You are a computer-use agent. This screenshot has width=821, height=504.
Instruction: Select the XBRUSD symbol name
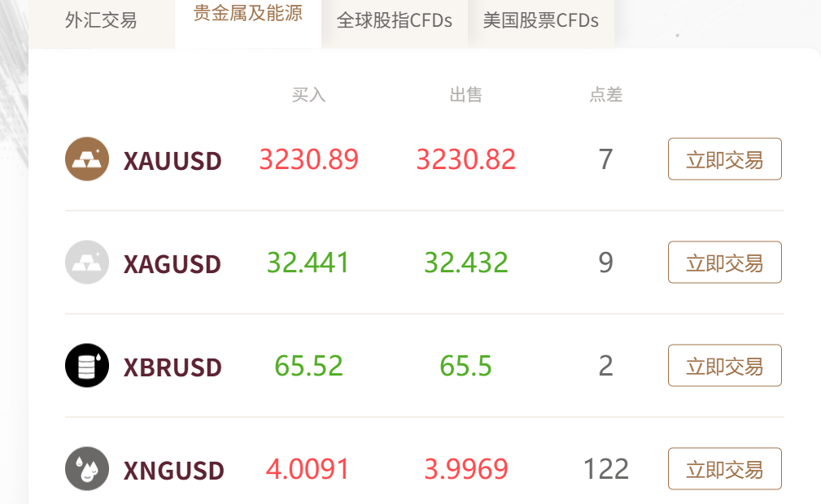pyautogui.click(x=172, y=367)
